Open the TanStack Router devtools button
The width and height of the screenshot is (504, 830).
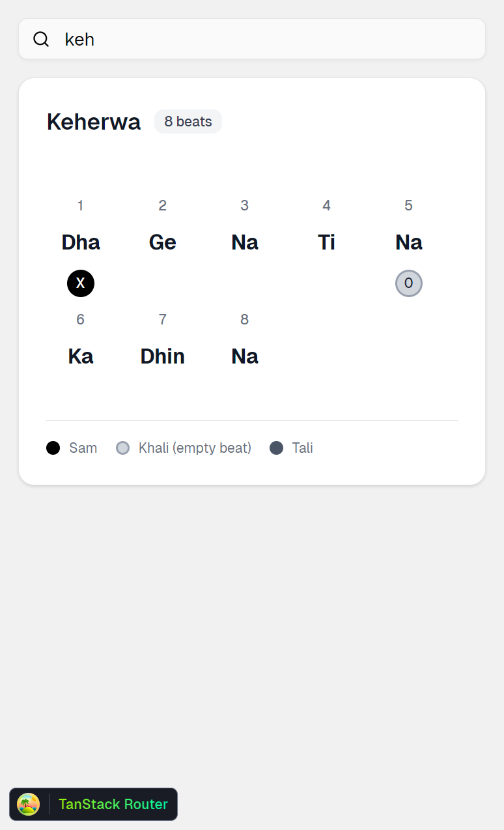113,804
